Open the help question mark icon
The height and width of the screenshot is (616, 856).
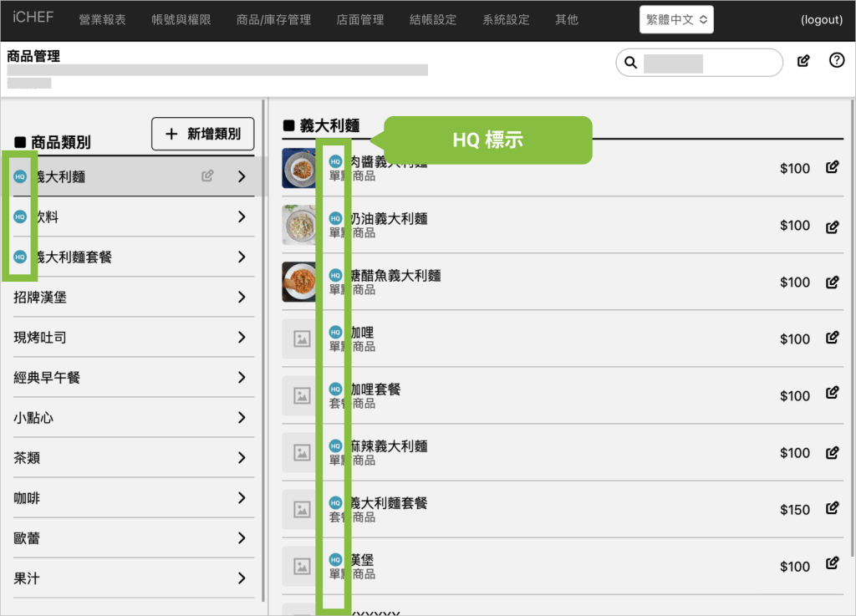(837, 61)
